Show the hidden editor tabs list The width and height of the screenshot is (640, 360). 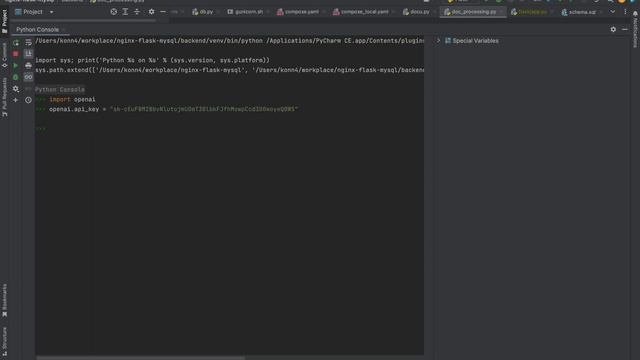[613, 12]
